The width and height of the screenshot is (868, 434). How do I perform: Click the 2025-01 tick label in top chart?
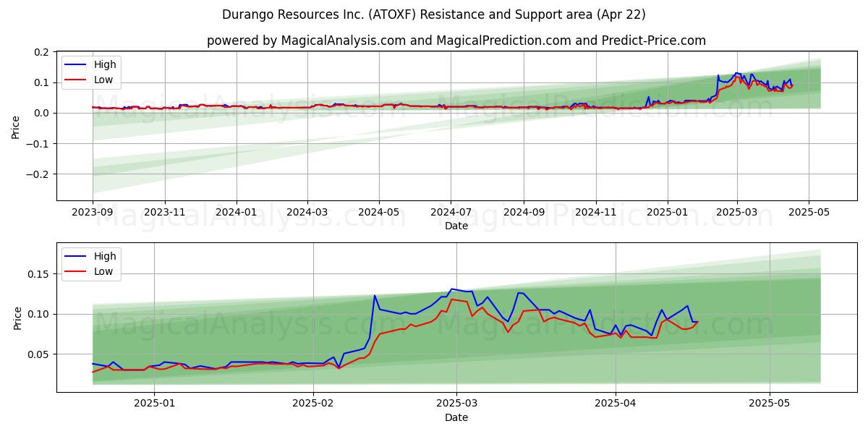point(668,212)
